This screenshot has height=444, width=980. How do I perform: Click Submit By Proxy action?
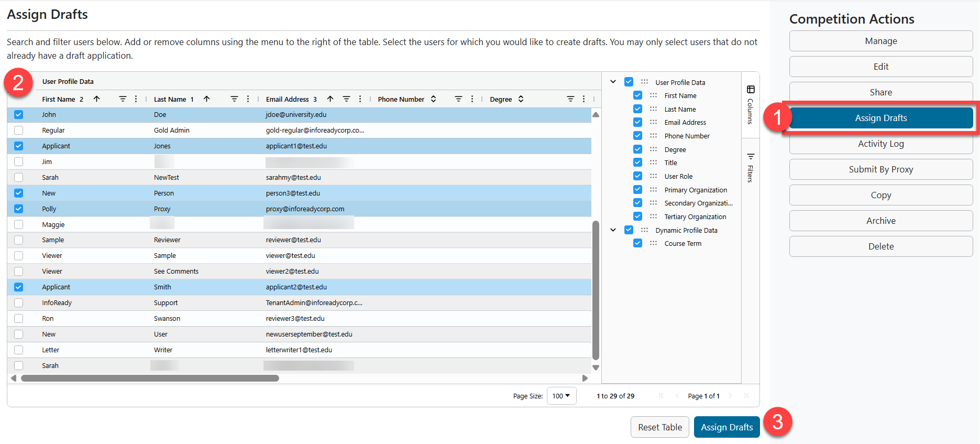coord(881,169)
